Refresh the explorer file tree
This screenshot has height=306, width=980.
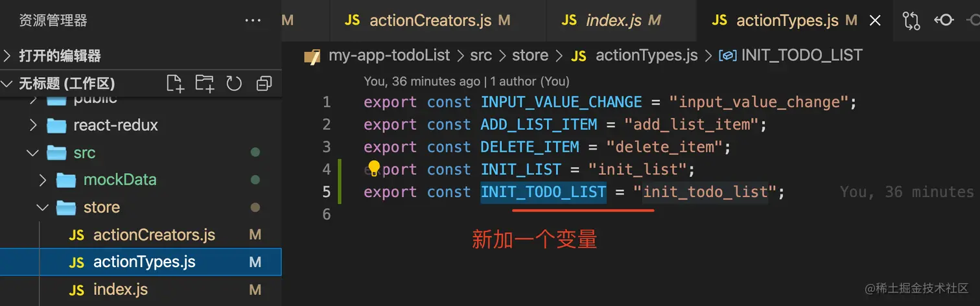234,84
